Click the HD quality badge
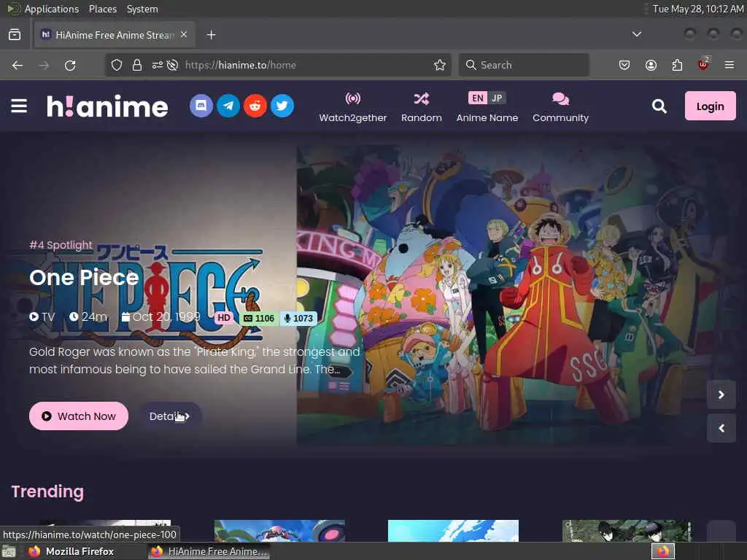 pyautogui.click(x=223, y=318)
